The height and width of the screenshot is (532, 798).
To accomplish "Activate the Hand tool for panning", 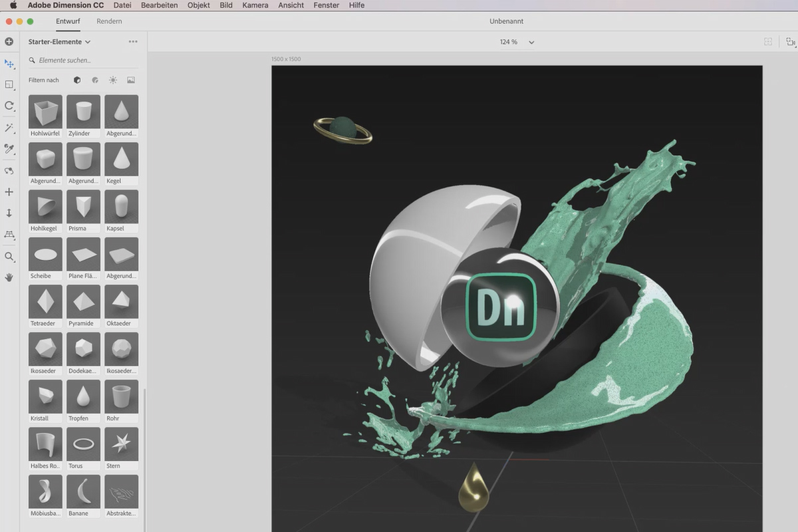I will tap(9, 277).
